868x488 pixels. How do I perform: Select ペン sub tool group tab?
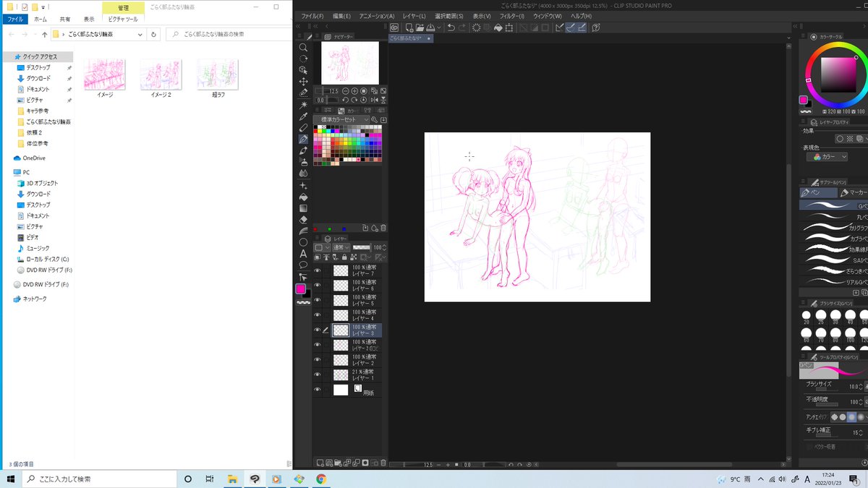pyautogui.click(x=817, y=192)
